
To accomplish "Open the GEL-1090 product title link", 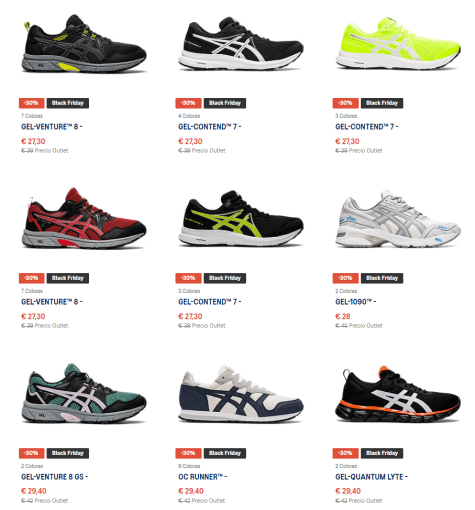I will click(x=355, y=302).
